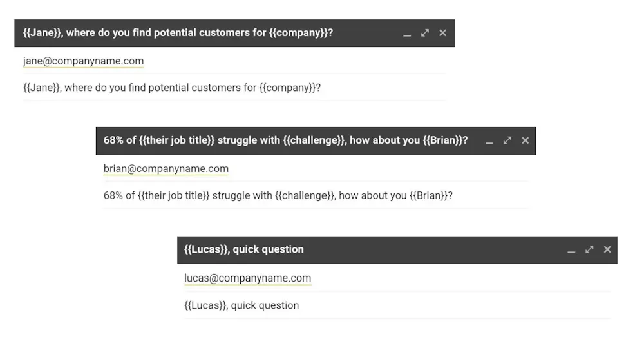Expand the Jane compose window to full screen
This screenshot has height=339, width=644.
425,33
